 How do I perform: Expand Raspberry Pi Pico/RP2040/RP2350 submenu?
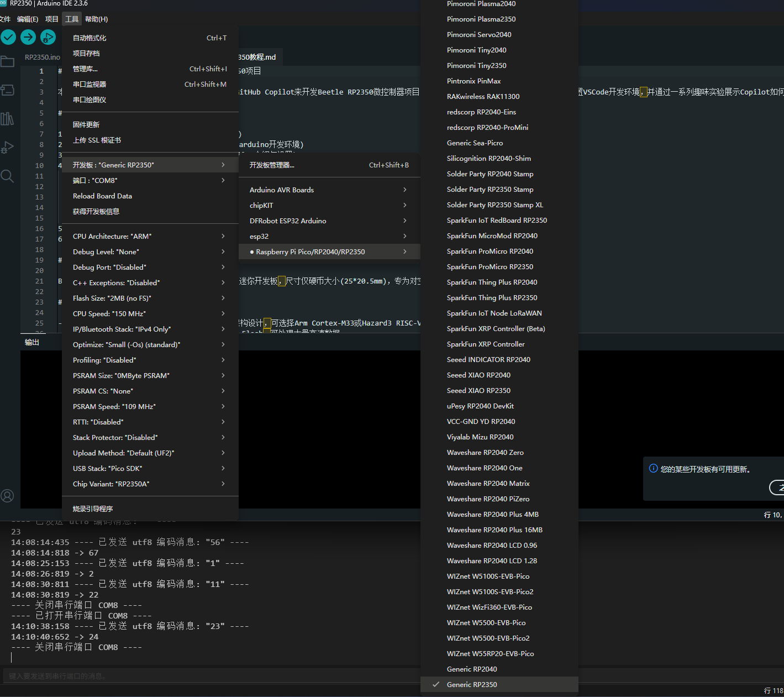click(329, 251)
